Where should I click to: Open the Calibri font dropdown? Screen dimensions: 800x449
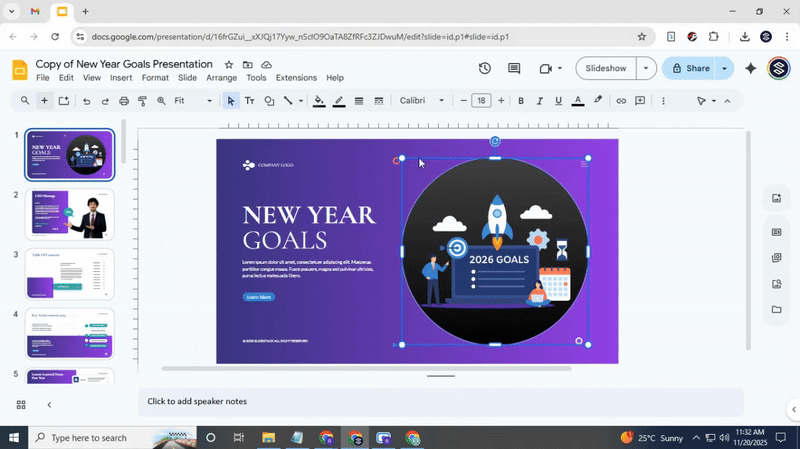click(424, 101)
